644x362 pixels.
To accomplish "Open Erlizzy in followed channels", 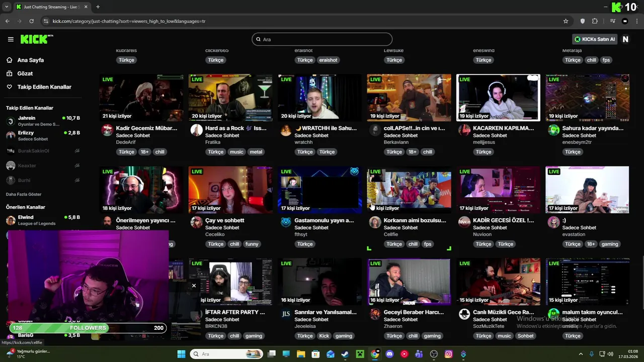I will (x=43, y=136).
